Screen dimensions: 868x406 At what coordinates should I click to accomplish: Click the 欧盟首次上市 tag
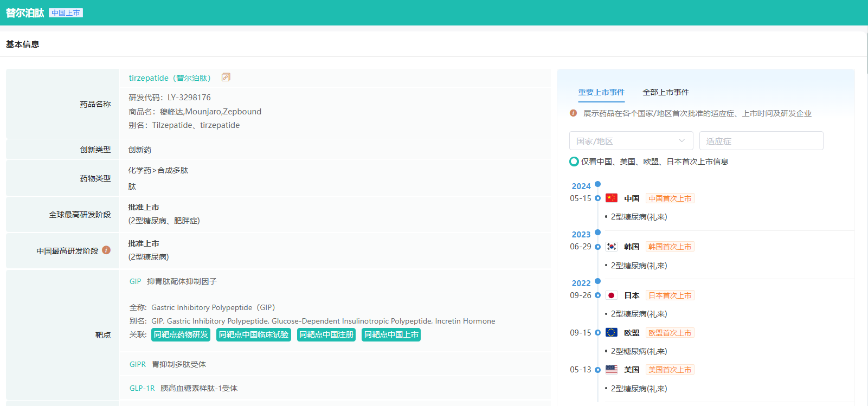tap(670, 333)
